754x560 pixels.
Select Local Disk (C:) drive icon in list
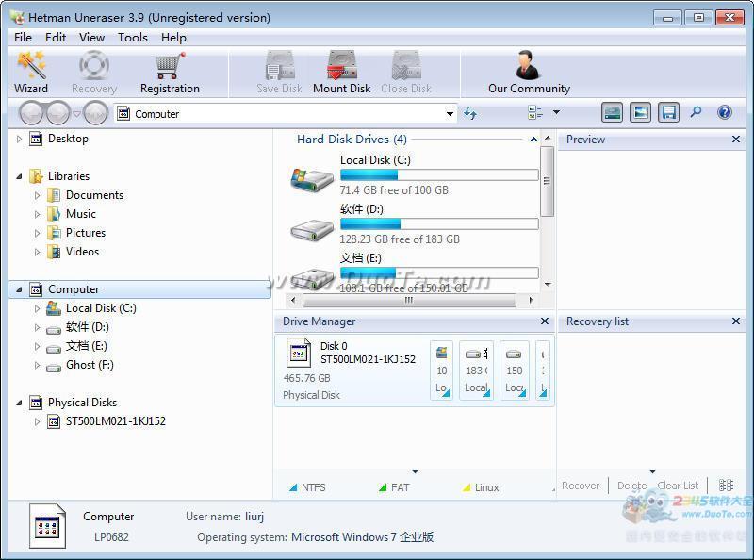click(312, 179)
